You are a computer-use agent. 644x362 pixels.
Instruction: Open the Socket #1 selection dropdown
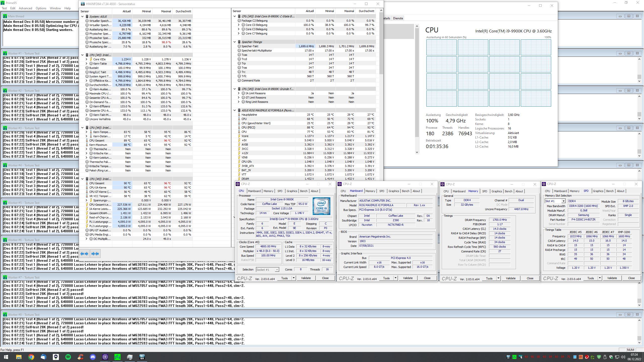click(277, 270)
